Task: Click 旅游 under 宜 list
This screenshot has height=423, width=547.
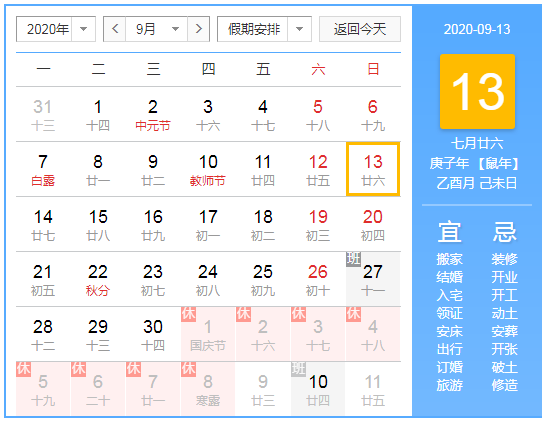Action: tap(449, 385)
